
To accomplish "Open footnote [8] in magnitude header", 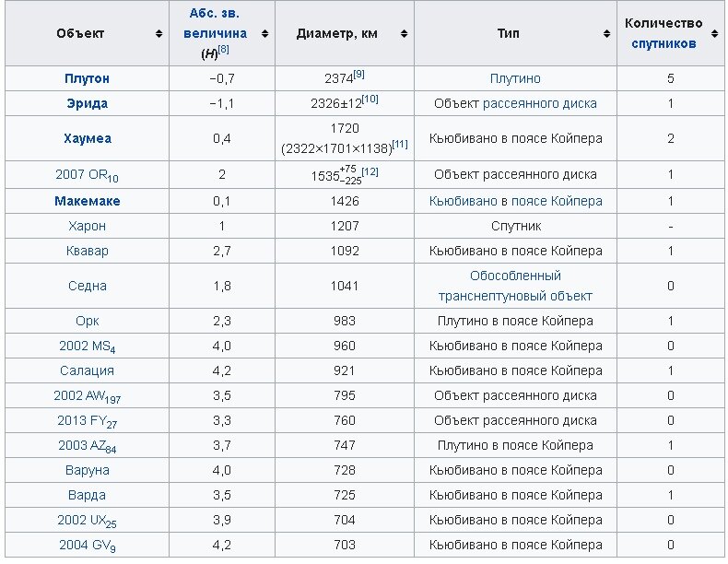I will pyautogui.click(x=223, y=50).
